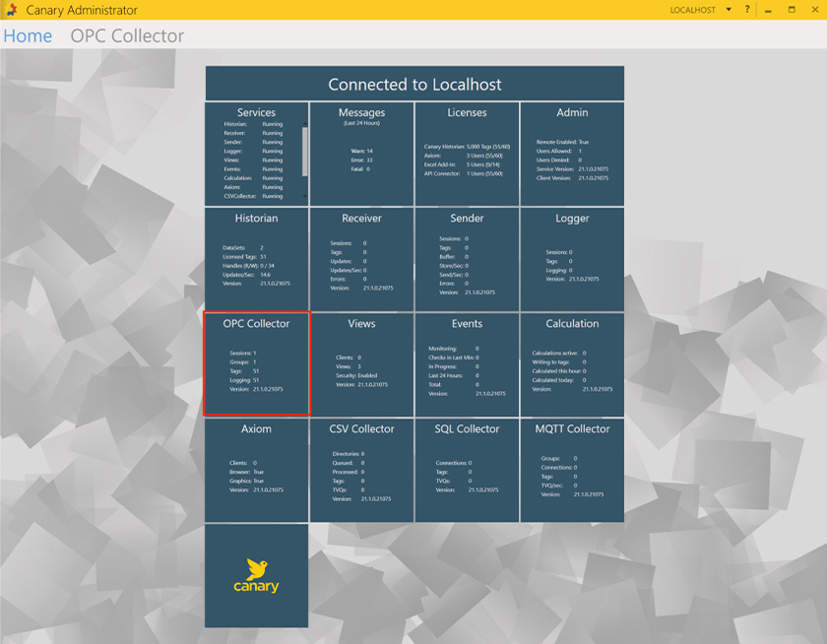Click the 'Browser: True' line in Axiom
This screenshot has height=644, width=827.
coord(246,472)
